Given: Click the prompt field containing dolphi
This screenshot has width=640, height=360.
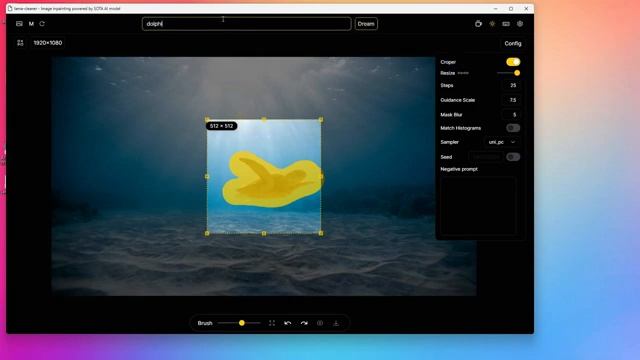Looking at the screenshot, I should click(x=247, y=24).
